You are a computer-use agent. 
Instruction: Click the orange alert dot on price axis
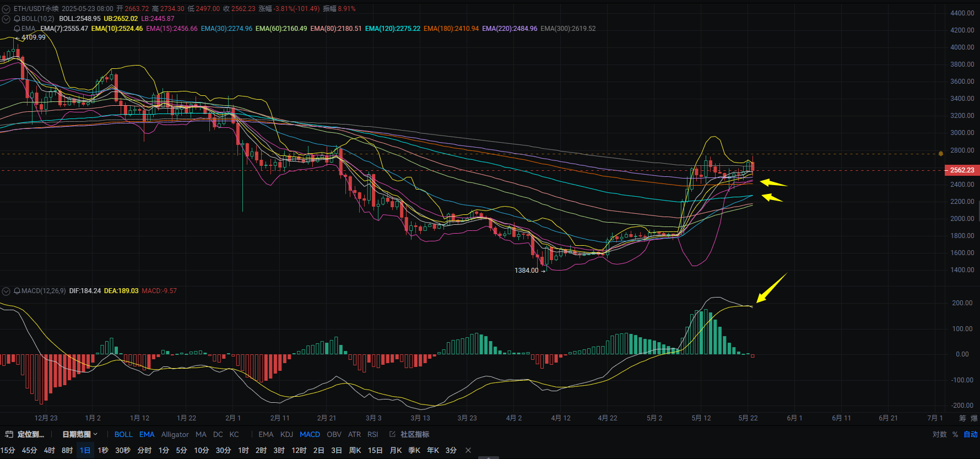tap(941, 153)
